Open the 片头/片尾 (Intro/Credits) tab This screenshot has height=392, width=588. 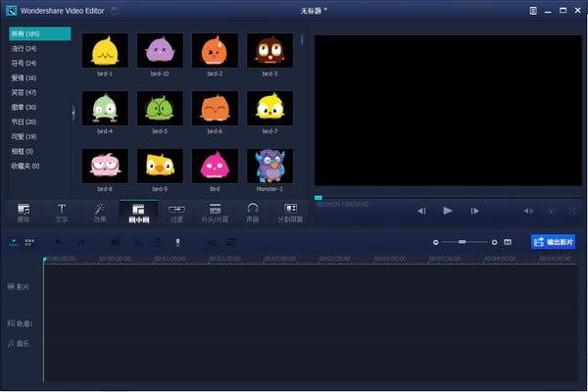point(215,213)
